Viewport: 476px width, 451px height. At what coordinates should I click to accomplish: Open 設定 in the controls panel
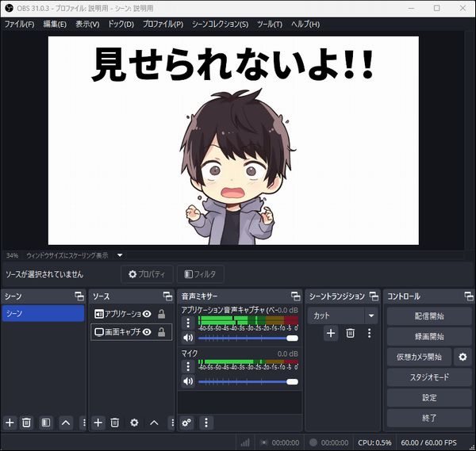(429, 398)
